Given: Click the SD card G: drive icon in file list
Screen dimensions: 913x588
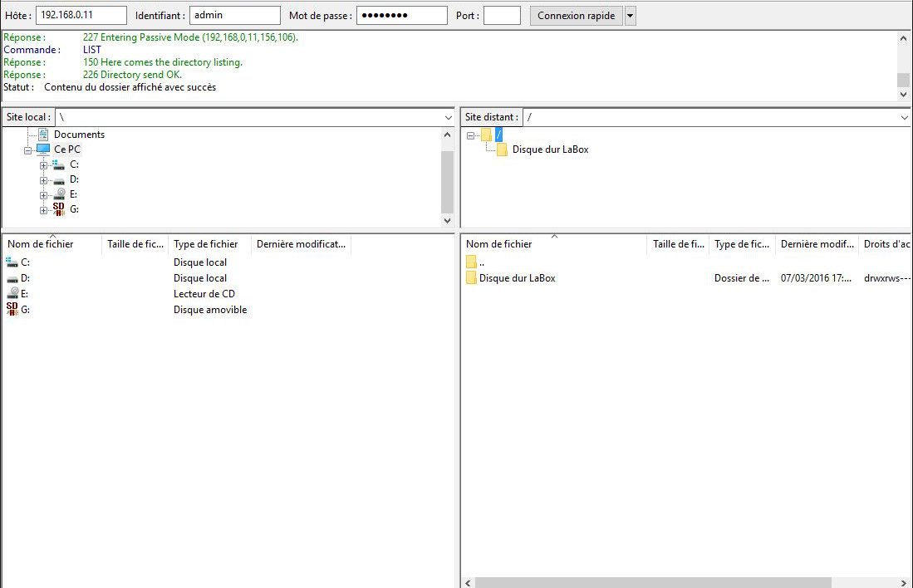Looking at the screenshot, I should tap(12, 310).
